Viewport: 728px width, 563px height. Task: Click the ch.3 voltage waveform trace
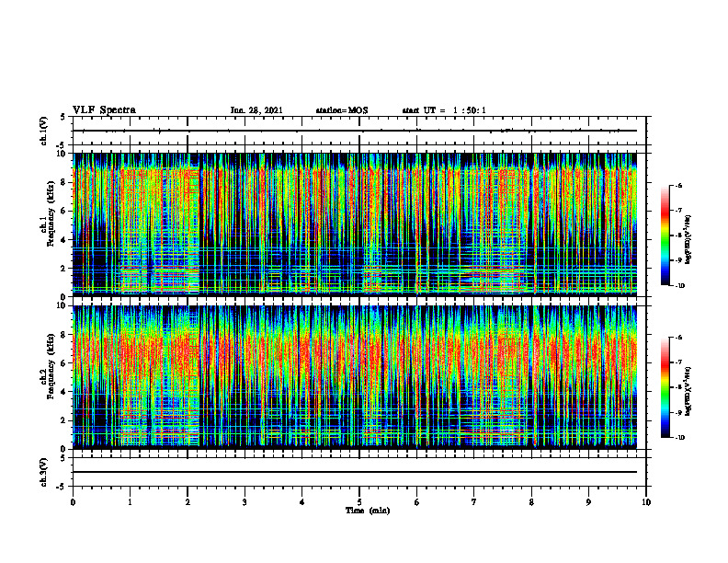(x=355, y=472)
